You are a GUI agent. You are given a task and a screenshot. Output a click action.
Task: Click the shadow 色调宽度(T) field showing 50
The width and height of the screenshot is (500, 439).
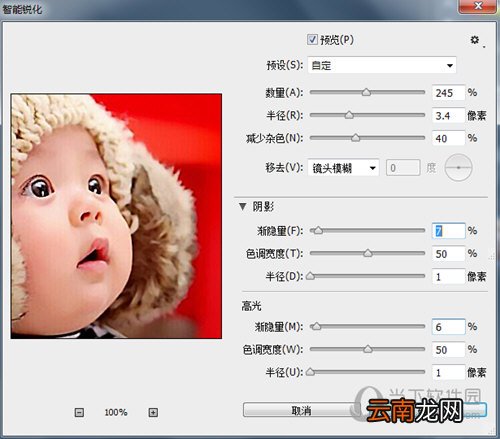coord(448,254)
